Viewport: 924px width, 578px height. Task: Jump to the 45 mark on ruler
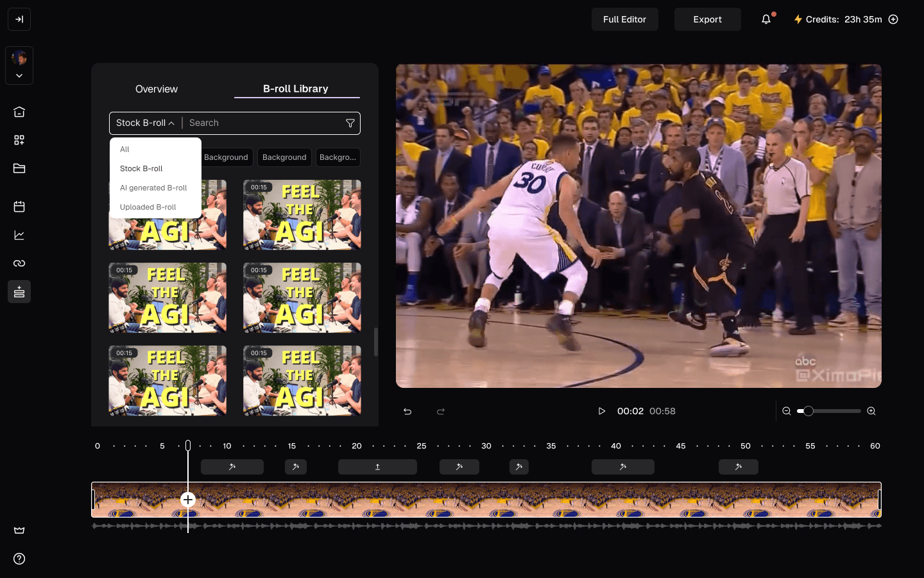(x=681, y=446)
